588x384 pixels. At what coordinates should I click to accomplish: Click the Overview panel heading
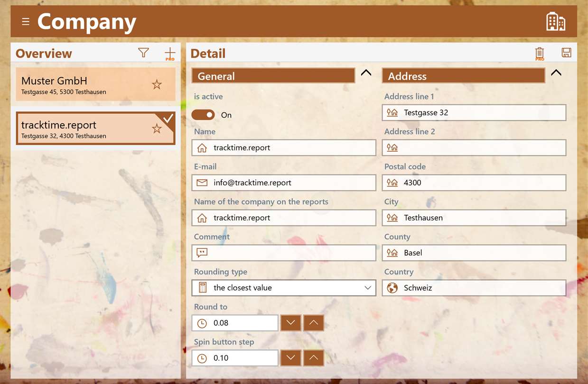[44, 54]
